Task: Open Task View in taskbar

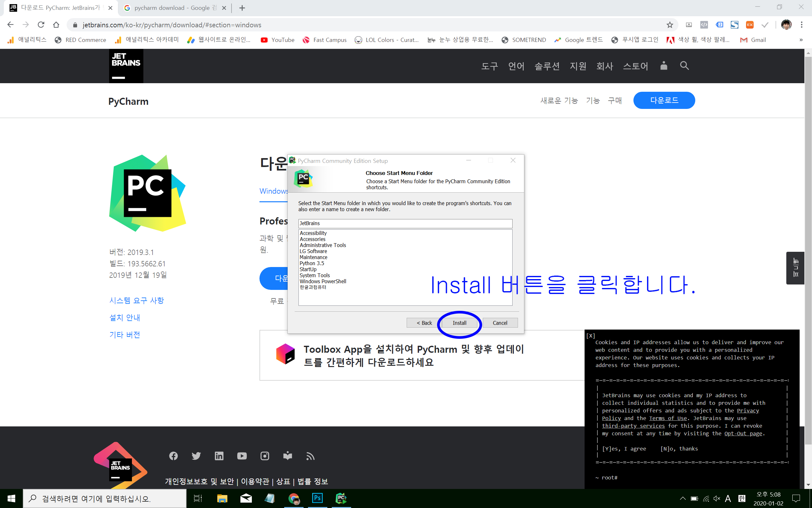Action: click(x=198, y=498)
